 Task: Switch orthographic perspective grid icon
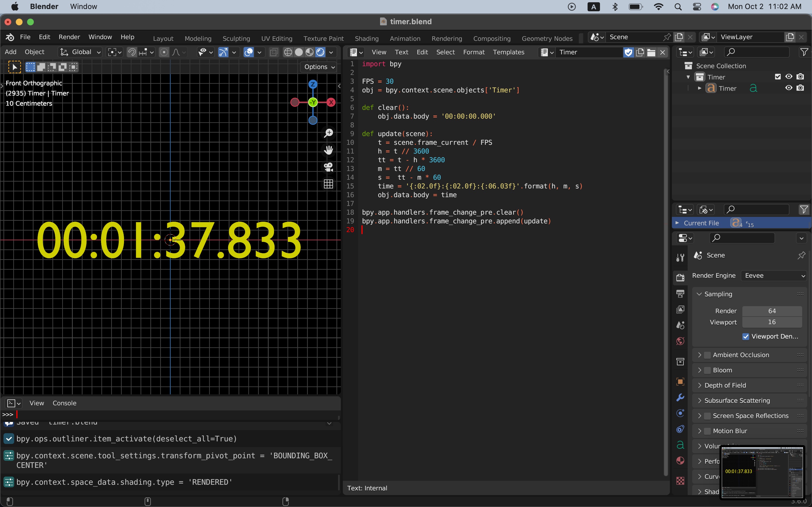(x=328, y=184)
